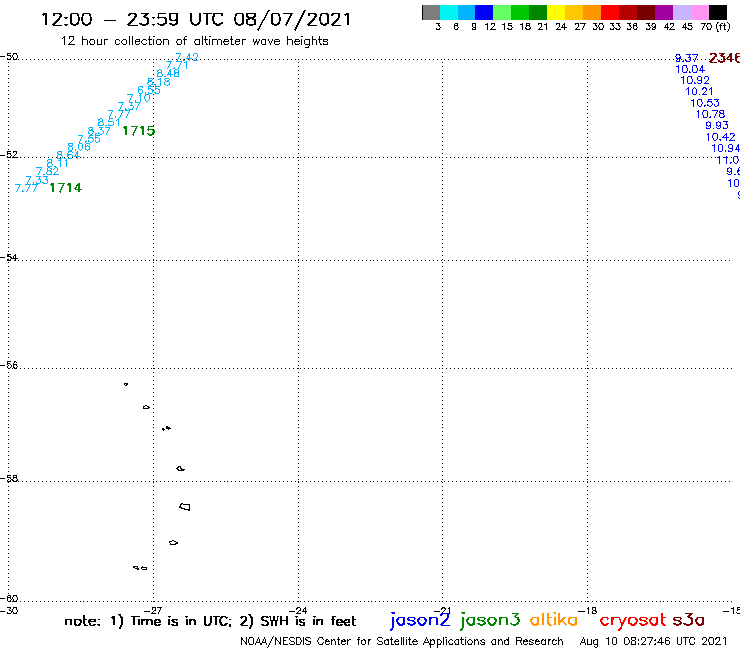
Task: Click the -56 latitude axis label
Action: tap(9, 365)
